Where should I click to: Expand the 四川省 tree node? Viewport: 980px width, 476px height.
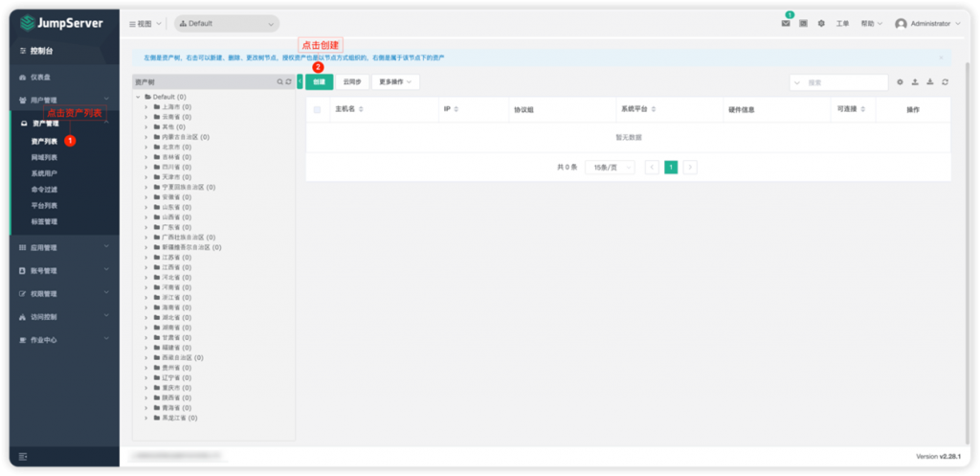click(146, 167)
